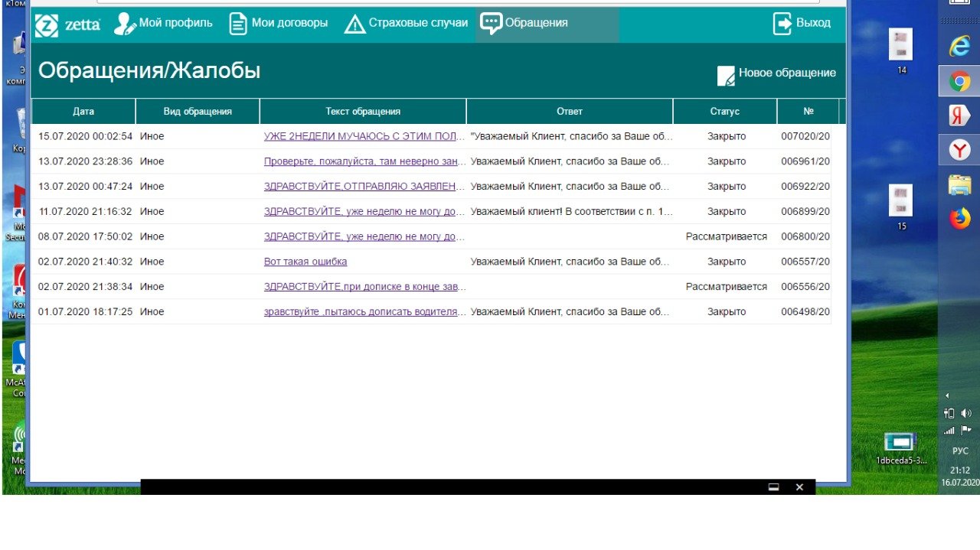Create Новое обращение
This screenshot has height=550, width=980.
click(777, 73)
